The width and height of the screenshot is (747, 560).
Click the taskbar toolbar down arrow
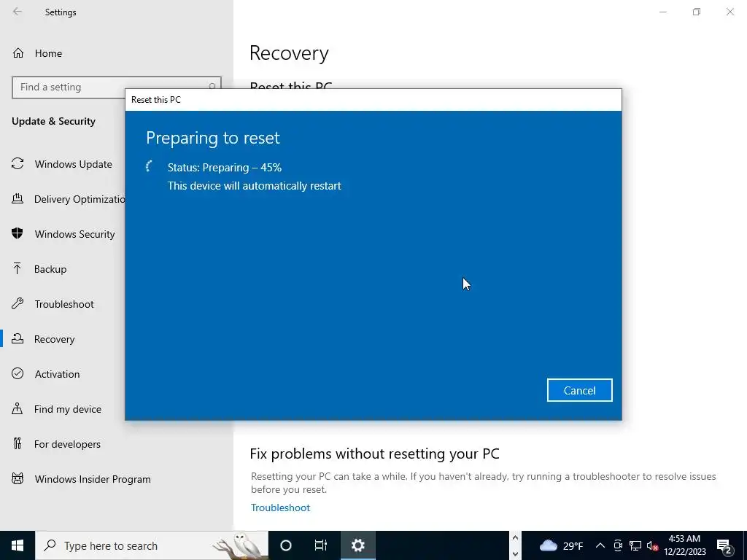pos(515,554)
